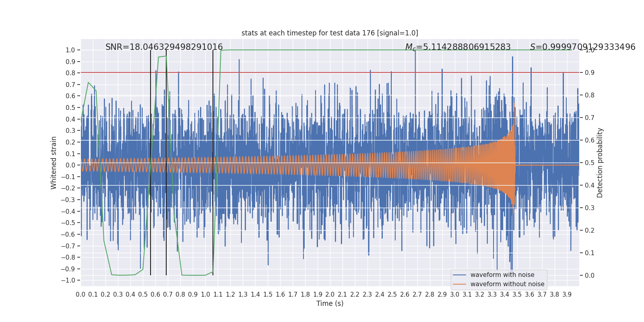The image size is (644, 322).
Task: Select the 2.3 tick on the time axis
Action: pyautogui.click(x=367, y=295)
